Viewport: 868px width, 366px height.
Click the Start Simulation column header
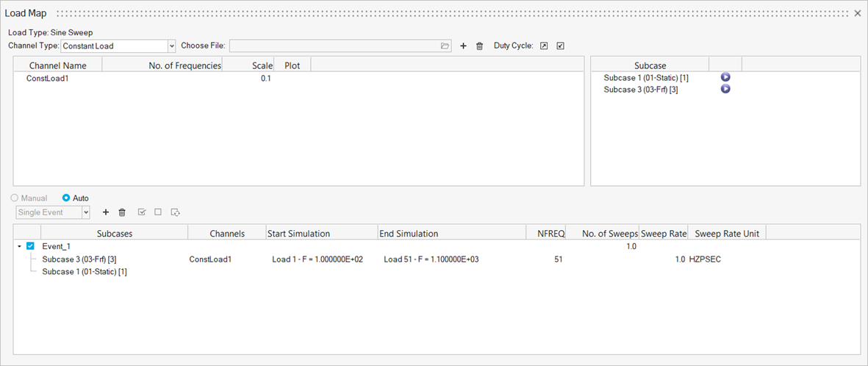(x=322, y=234)
